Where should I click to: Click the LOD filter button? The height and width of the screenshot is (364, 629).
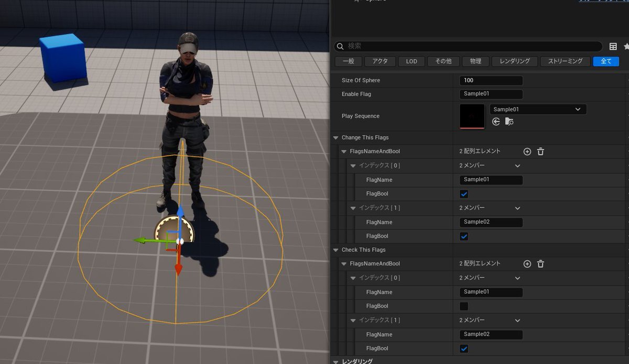[411, 61]
